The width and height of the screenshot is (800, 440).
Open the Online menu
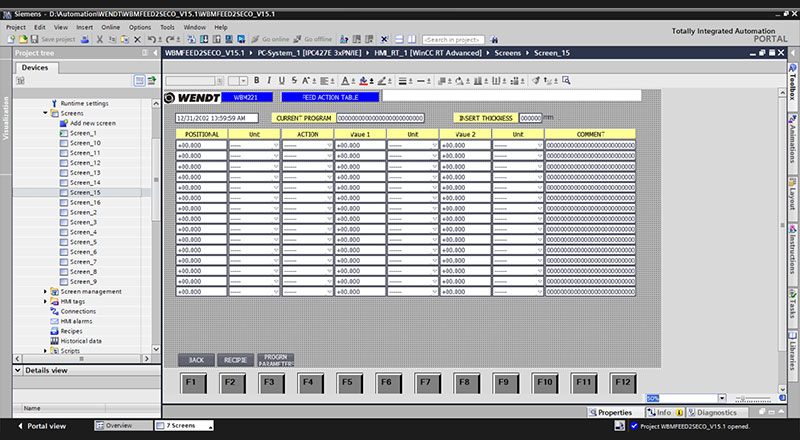click(110, 27)
